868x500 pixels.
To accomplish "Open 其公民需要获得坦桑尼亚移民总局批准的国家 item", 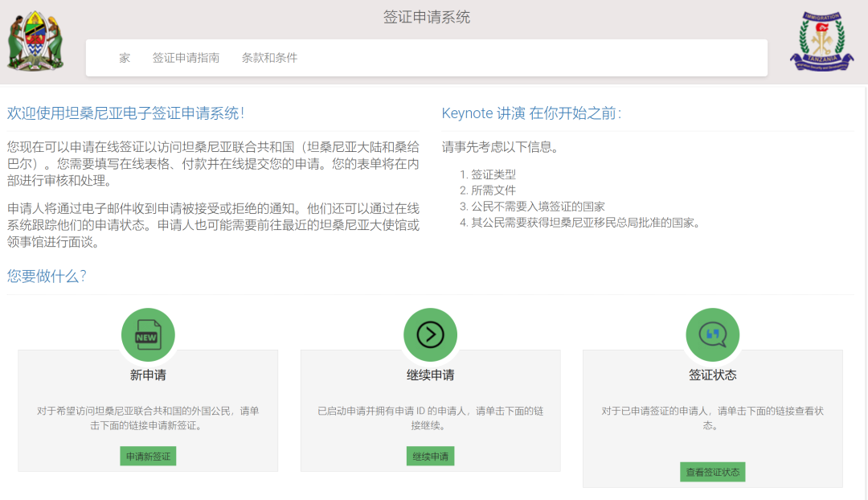I will click(x=586, y=223).
